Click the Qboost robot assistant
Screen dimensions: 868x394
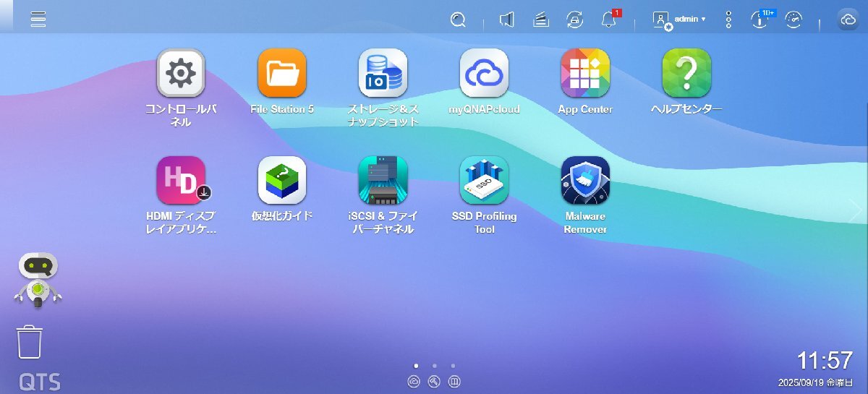(38, 280)
